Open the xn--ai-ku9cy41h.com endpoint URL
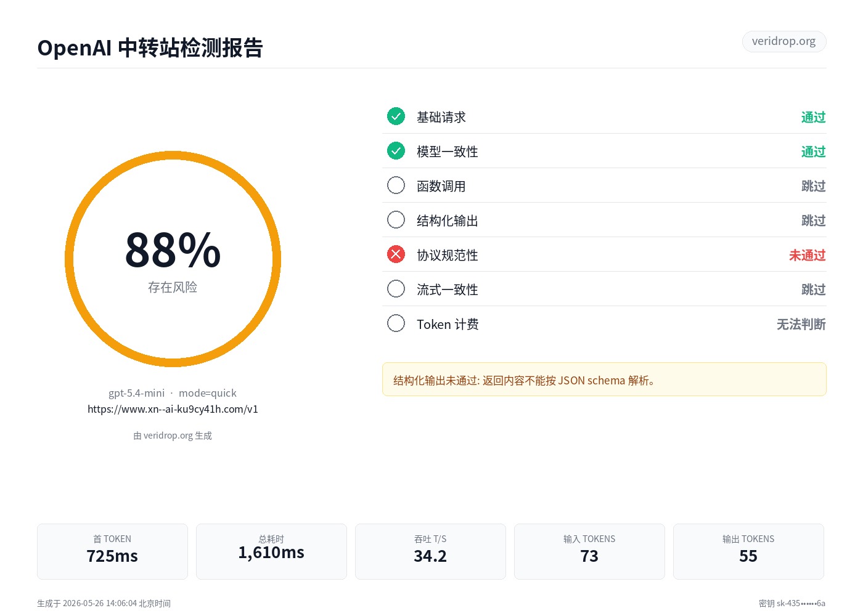Viewport: 863px width, 616px height. (173, 409)
